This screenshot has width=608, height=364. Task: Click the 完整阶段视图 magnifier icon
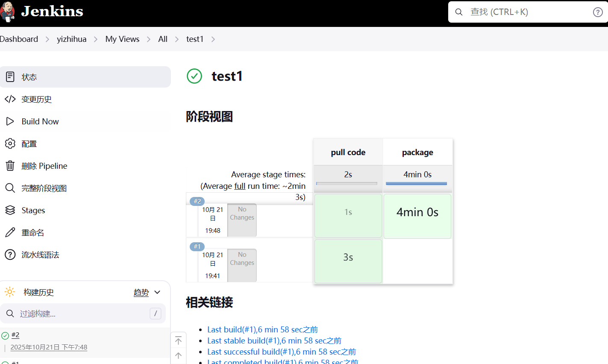pos(10,188)
